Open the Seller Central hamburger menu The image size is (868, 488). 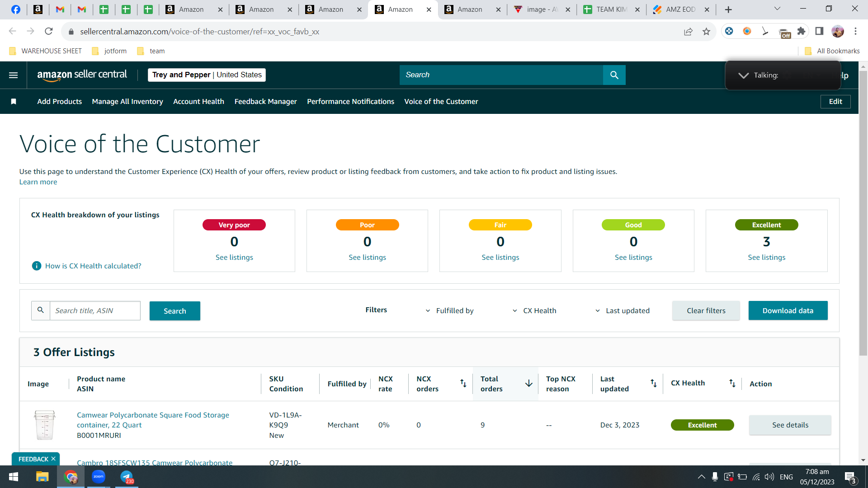coord(14,75)
